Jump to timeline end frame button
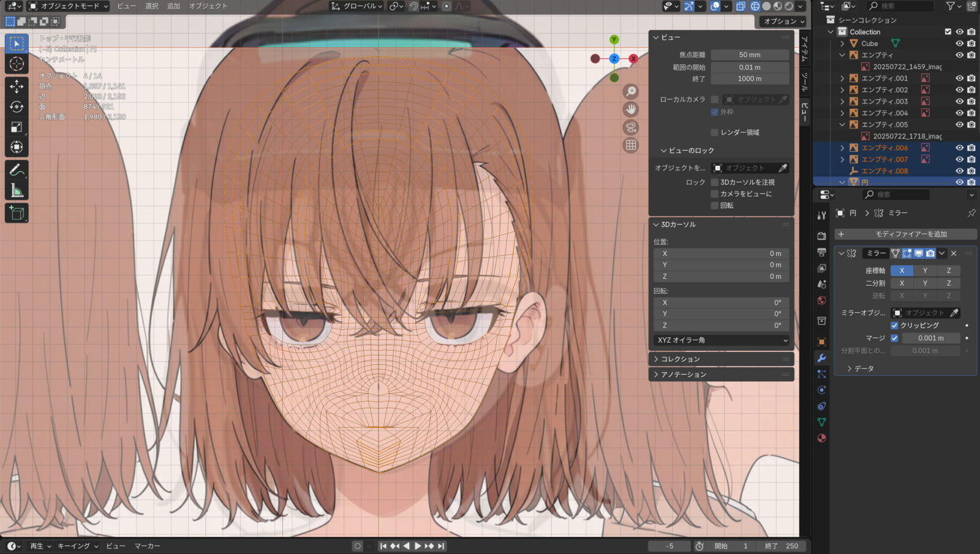 click(441, 546)
